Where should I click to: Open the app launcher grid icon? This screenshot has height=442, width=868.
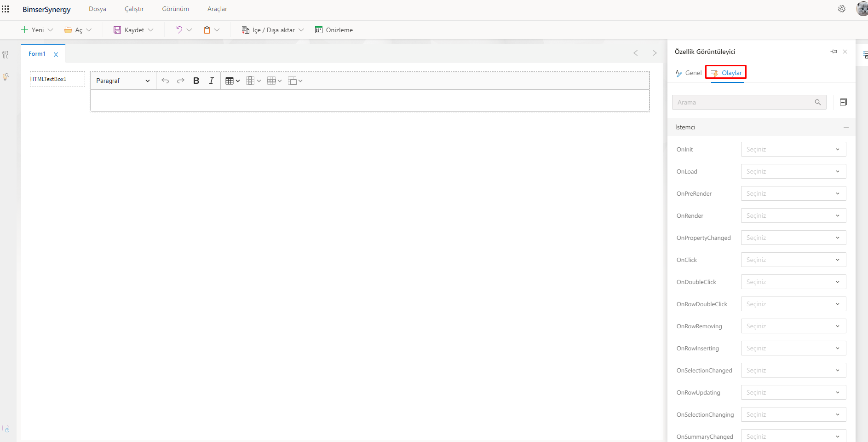click(x=6, y=9)
